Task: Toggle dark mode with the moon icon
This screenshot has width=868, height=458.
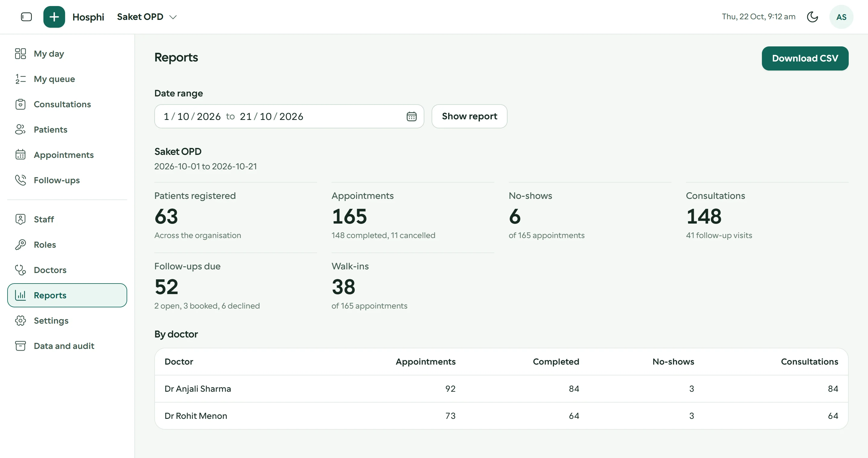Action: click(x=813, y=17)
